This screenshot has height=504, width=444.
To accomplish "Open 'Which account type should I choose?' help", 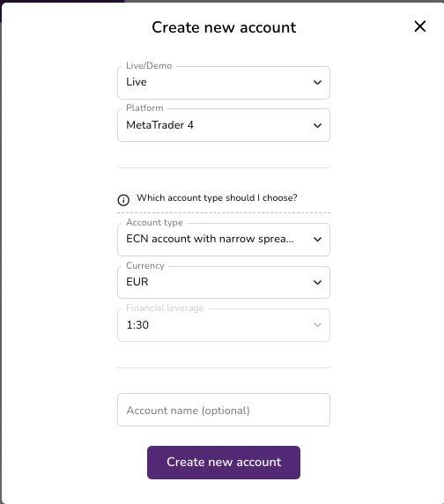I will point(217,197).
